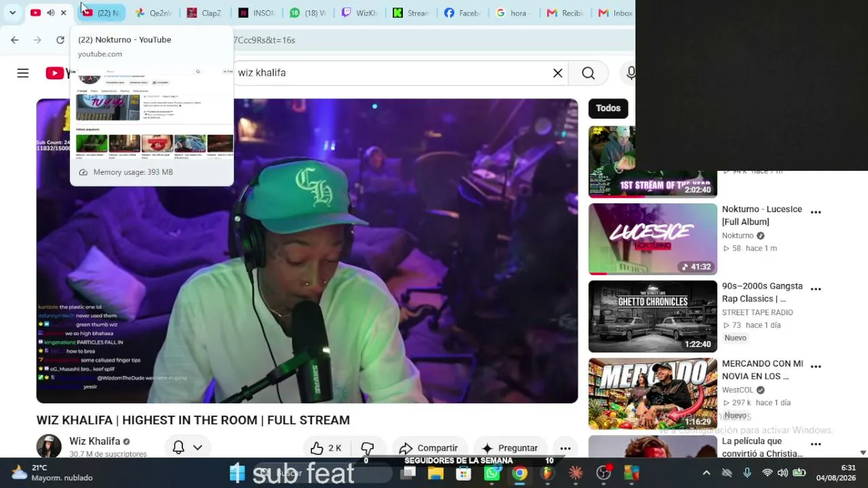Open more options for Nokturno LucesIce video

point(816,213)
